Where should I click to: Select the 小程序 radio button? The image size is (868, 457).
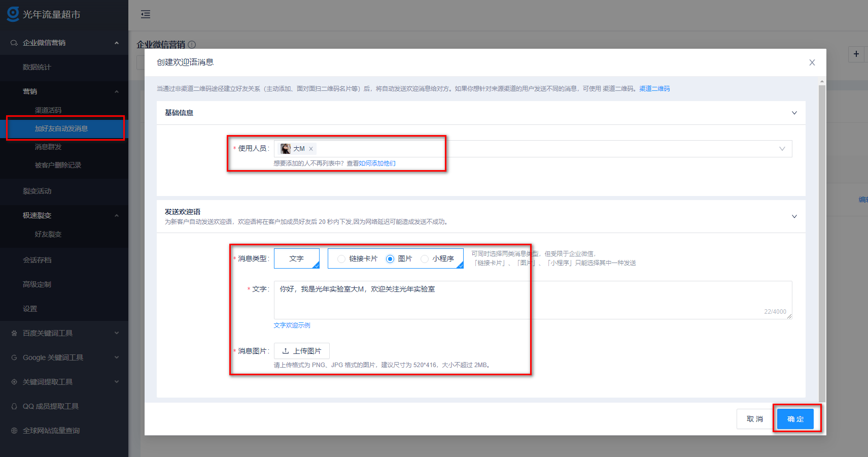click(425, 259)
